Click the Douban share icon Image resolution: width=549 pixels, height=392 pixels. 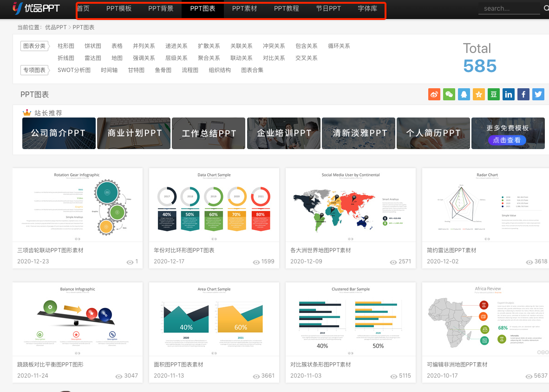click(x=493, y=94)
